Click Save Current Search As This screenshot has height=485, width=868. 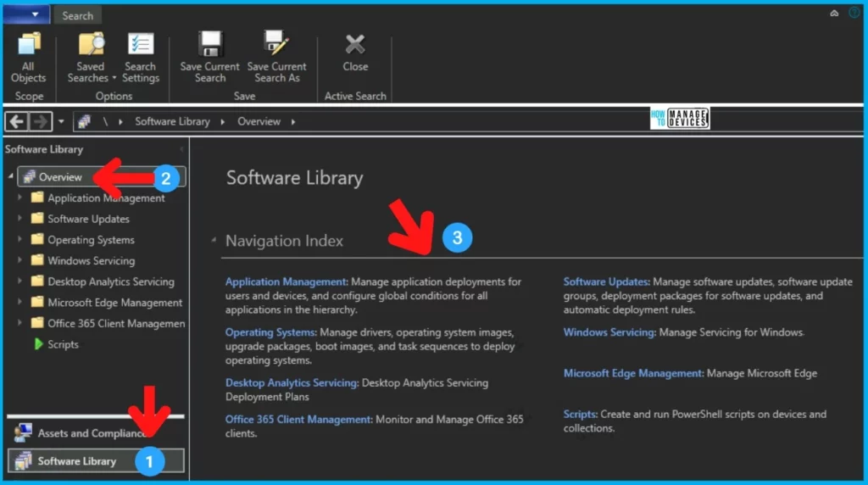click(x=276, y=57)
